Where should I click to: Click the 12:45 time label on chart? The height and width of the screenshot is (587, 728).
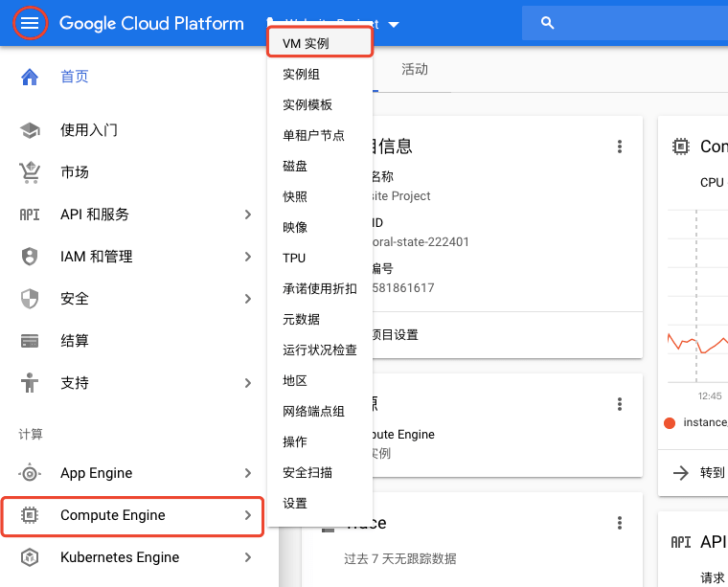(x=710, y=395)
